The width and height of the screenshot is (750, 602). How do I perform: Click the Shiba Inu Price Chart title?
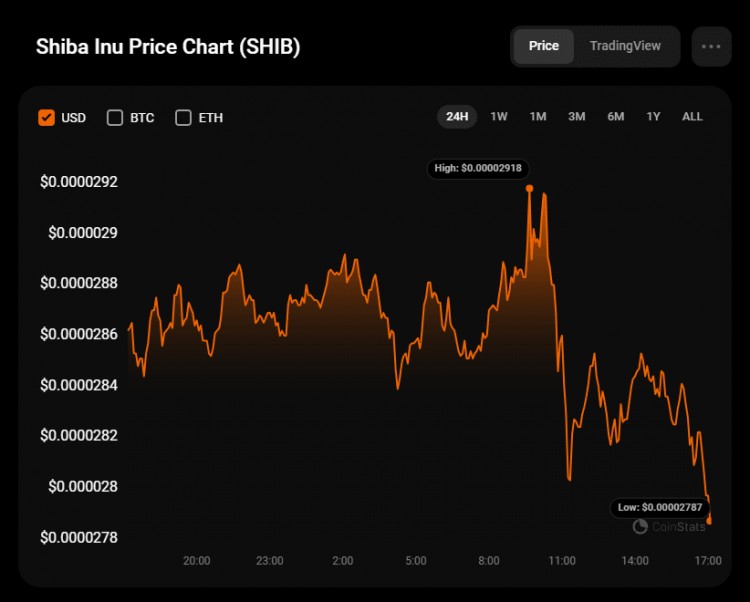pyautogui.click(x=168, y=47)
